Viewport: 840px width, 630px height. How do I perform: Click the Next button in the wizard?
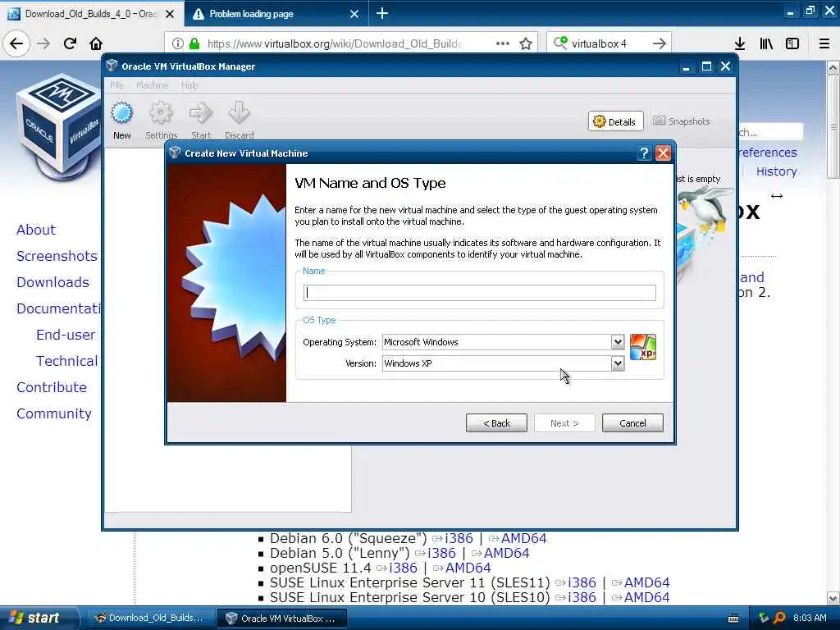(x=564, y=423)
